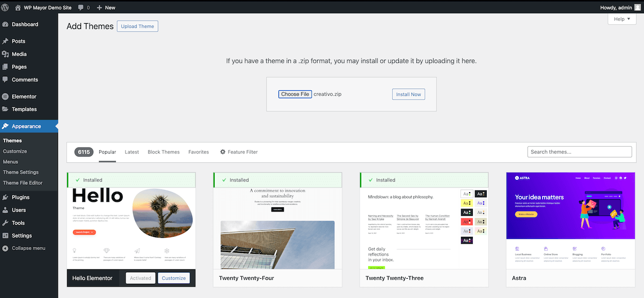Click the Tools wrench icon
644x298 pixels.
(5, 223)
